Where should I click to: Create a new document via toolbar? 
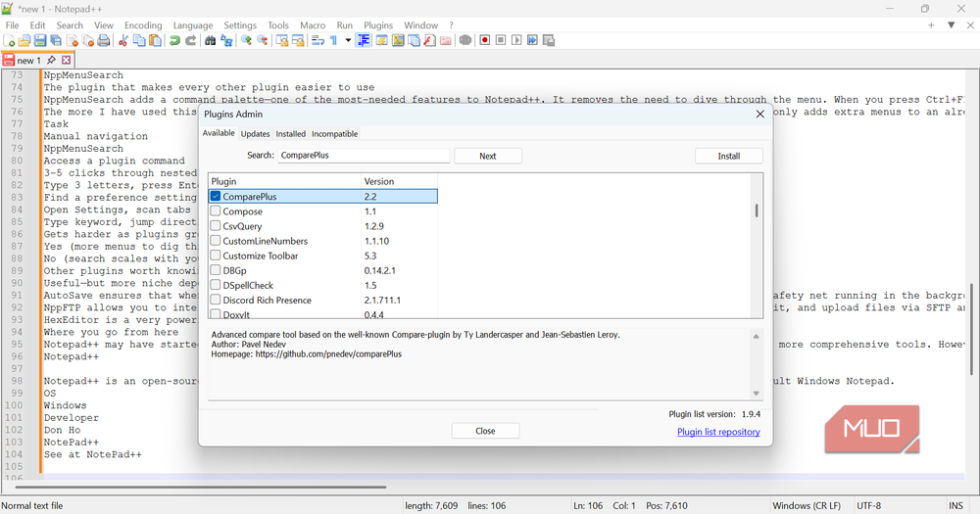click(x=9, y=40)
